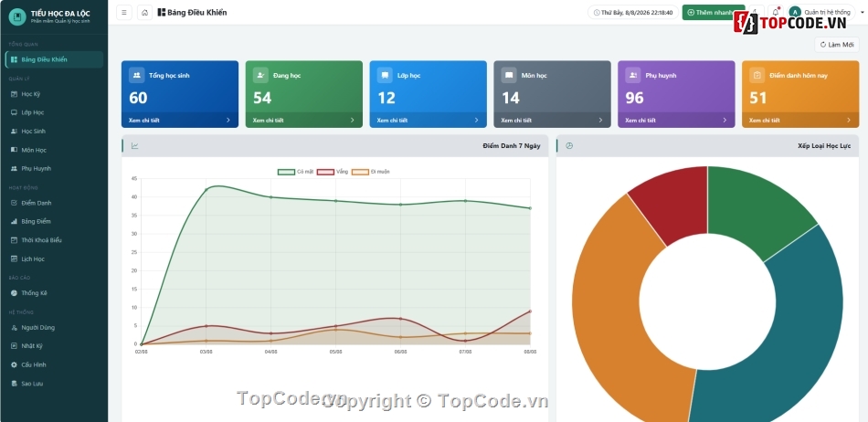Click the Tổng học sinh card icon
The width and height of the screenshot is (868, 422).
[x=137, y=75]
